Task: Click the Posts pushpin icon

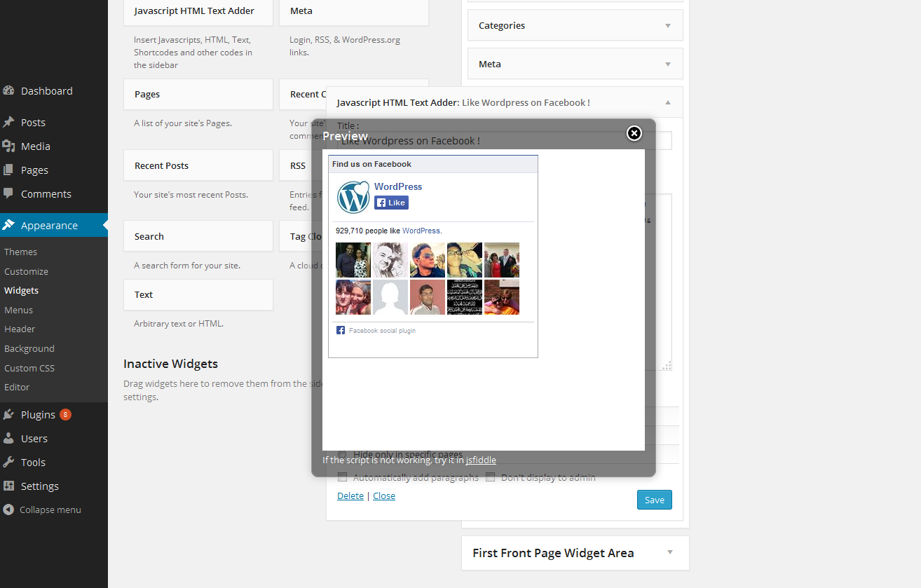Action: [8, 122]
